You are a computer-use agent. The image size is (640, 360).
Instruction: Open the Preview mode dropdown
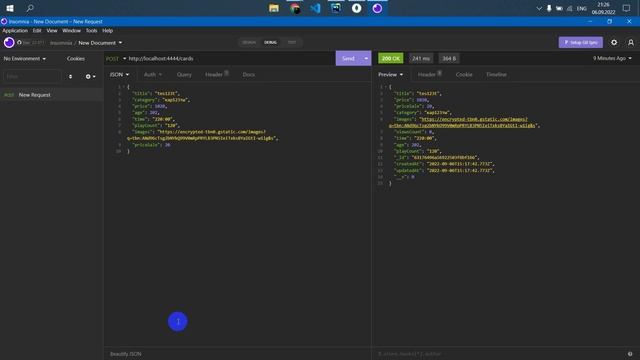tap(390, 75)
